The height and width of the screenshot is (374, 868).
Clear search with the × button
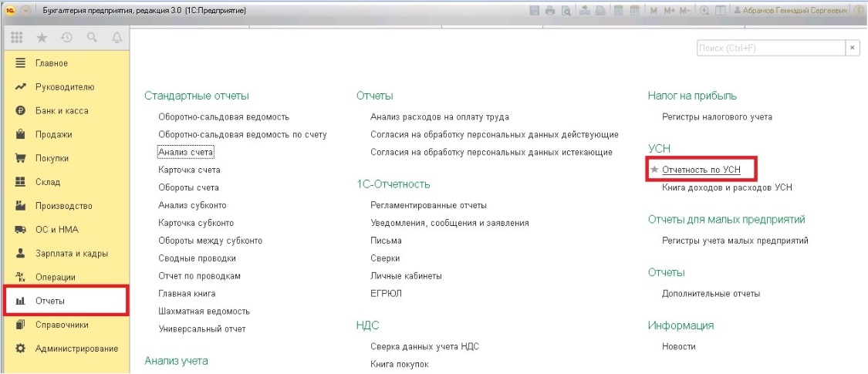tap(852, 48)
